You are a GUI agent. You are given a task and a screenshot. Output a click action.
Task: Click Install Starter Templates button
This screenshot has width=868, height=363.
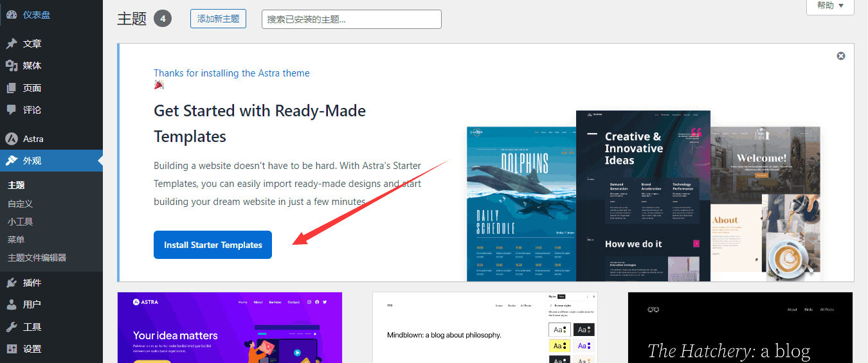[213, 245]
